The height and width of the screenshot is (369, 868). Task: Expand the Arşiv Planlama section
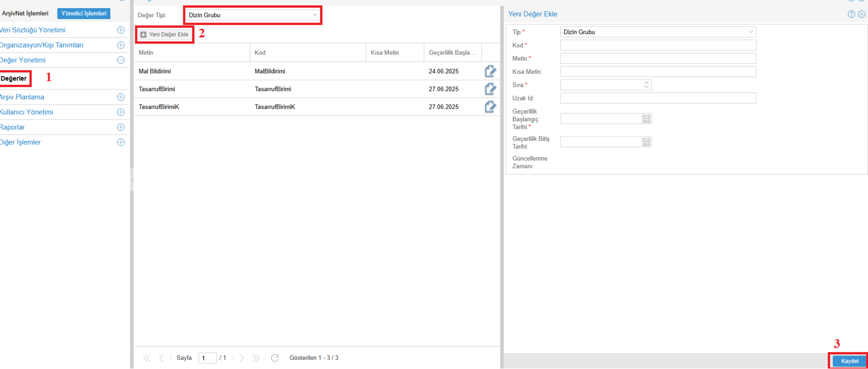point(121,97)
